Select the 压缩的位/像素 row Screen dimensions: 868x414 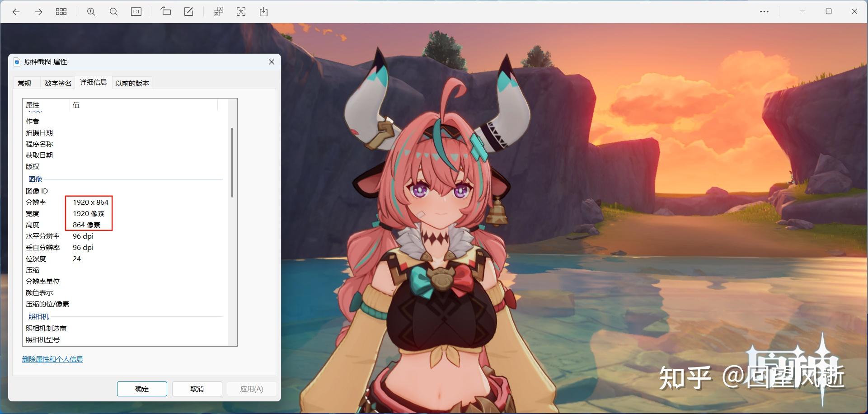click(125, 304)
